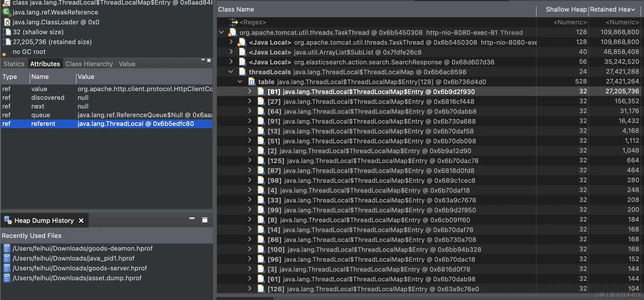Click the object icon of entry [64]

coord(261,111)
